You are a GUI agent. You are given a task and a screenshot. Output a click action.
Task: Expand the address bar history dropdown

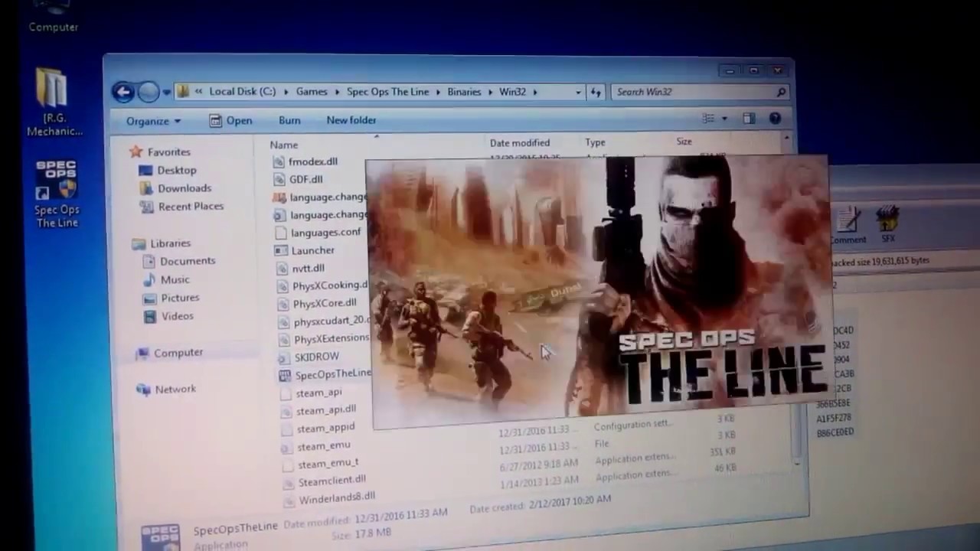578,92
